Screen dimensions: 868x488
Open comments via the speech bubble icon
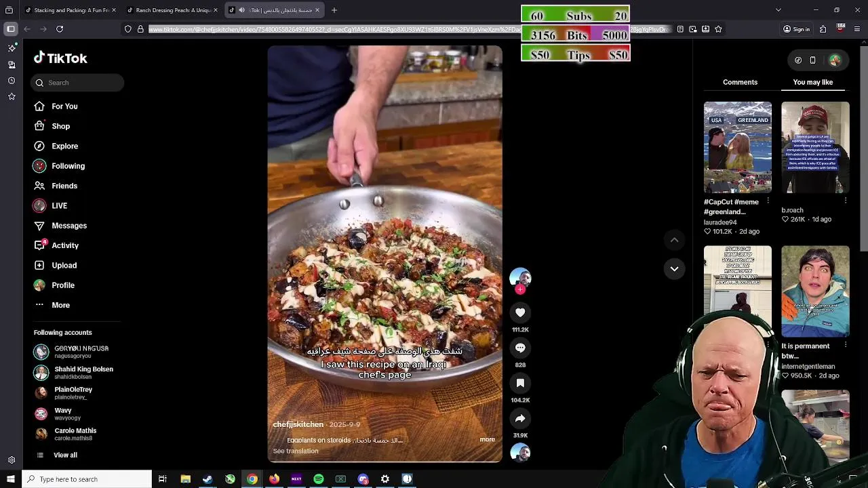tap(520, 348)
